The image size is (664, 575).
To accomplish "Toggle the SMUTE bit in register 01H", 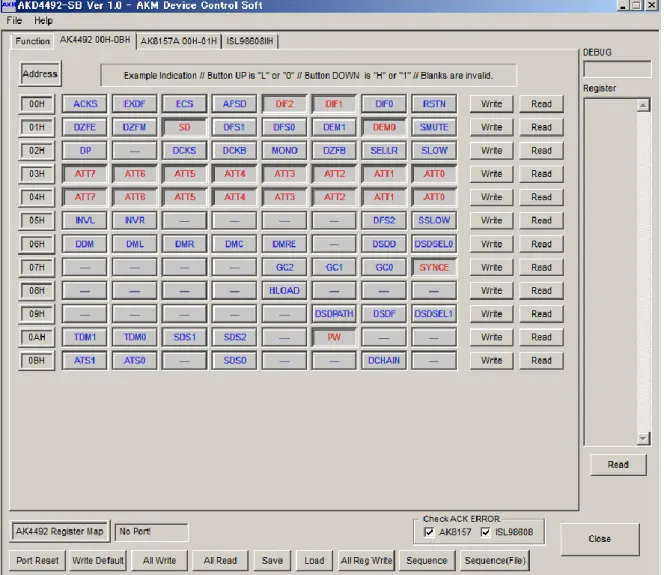I will click(x=434, y=127).
